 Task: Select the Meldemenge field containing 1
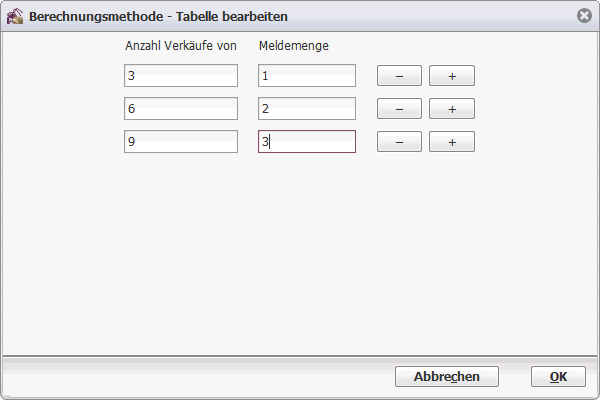pos(307,75)
